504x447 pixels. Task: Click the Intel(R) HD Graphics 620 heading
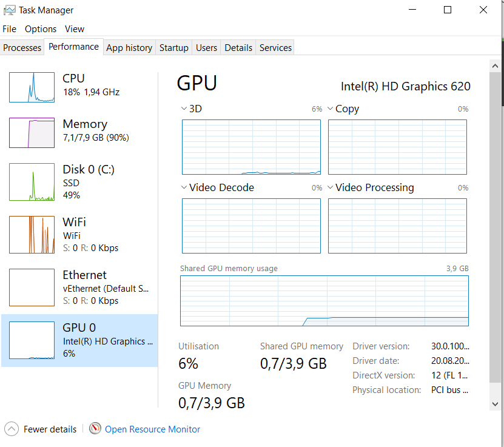pyautogui.click(x=406, y=87)
